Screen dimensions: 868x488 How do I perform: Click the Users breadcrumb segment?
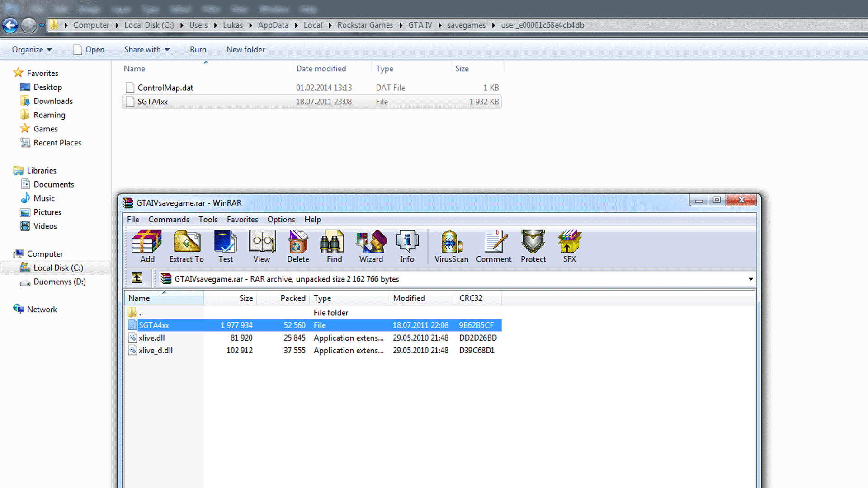tap(198, 25)
